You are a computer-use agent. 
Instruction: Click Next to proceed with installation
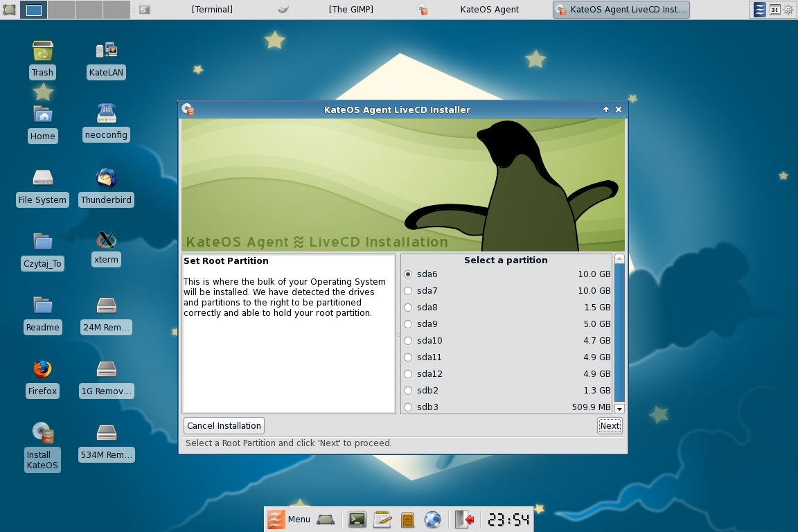pos(610,425)
